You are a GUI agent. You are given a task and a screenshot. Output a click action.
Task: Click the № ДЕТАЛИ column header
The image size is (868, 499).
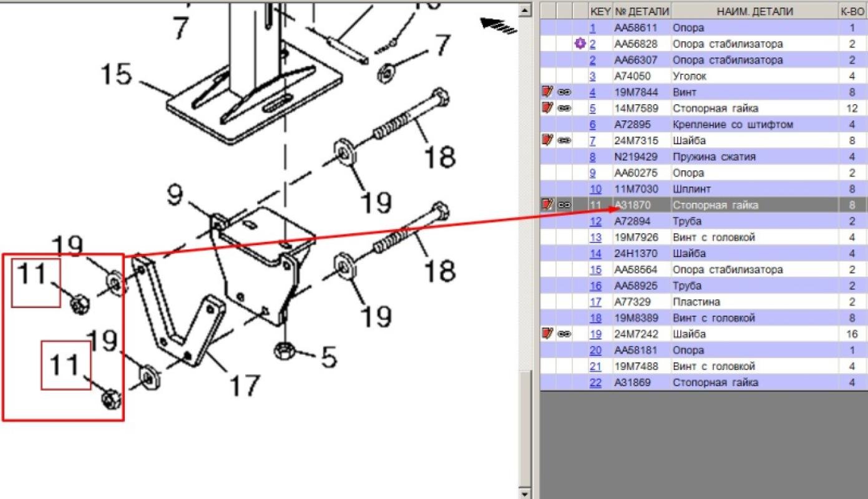[x=642, y=11]
